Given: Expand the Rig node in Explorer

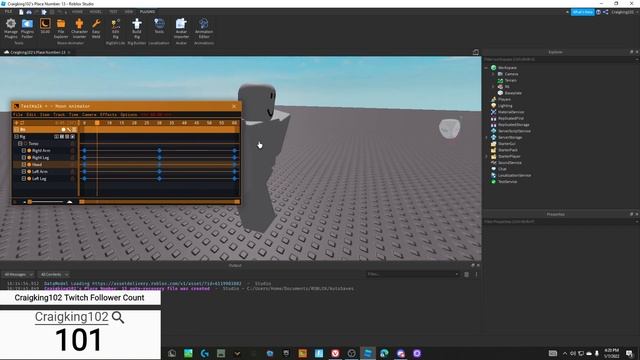Looking at the screenshot, I should click(493, 87).
